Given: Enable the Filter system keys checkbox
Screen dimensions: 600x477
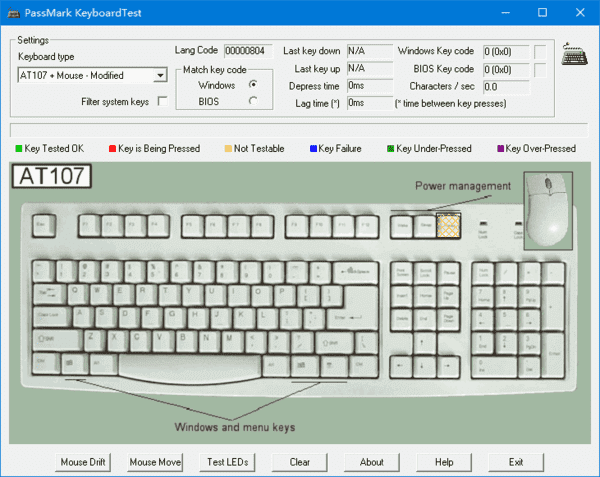Looking at the screenshot, I should (163, 102).
